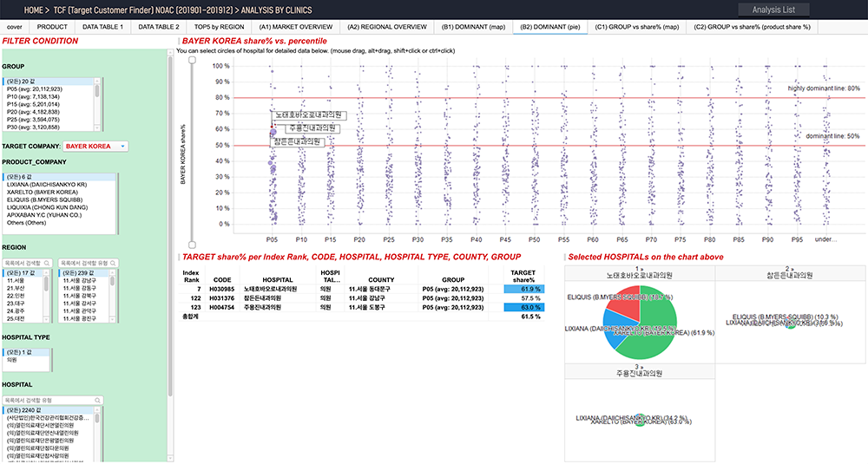The width and height of the screenshot is (868, 464).
Task: Open the (A2) REGIONAL OVERVIEW tab
Action: pos(387,27)
